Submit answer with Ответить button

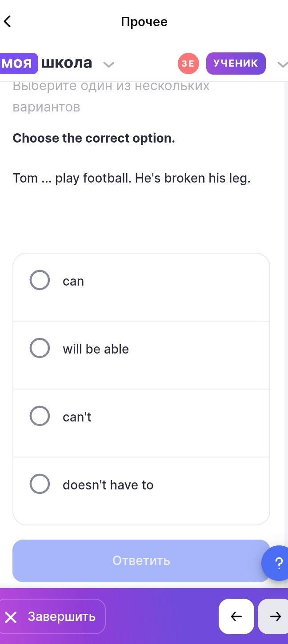[x=141, y=561]
